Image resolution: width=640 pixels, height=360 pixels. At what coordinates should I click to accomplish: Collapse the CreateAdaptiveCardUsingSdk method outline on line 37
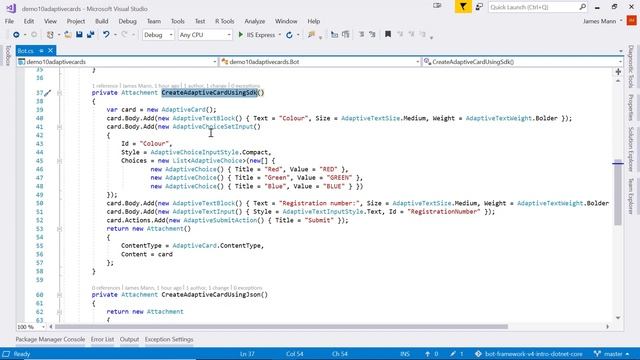tap(60, 93)
